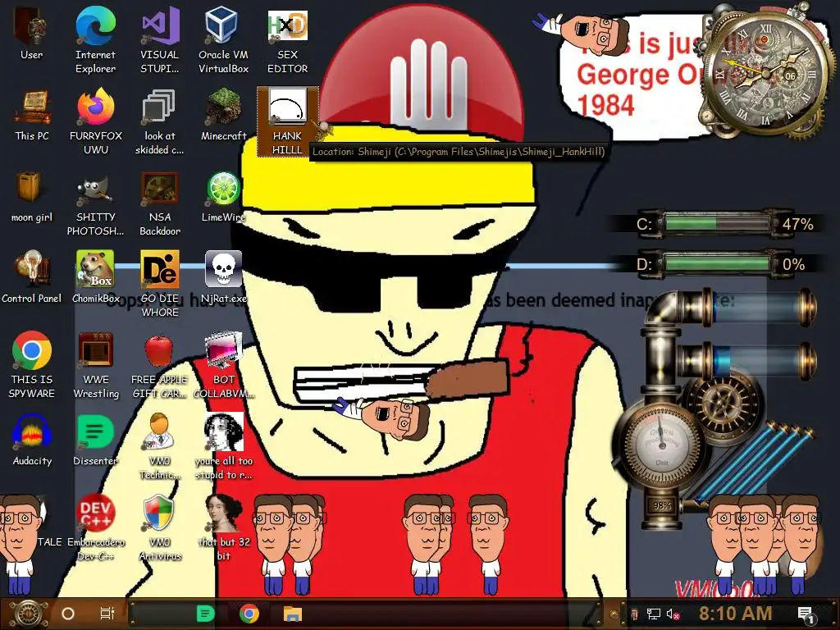Open the Dissenter desktop icon
This screenshot has height=630, width=840.
[x=96, y=440]
